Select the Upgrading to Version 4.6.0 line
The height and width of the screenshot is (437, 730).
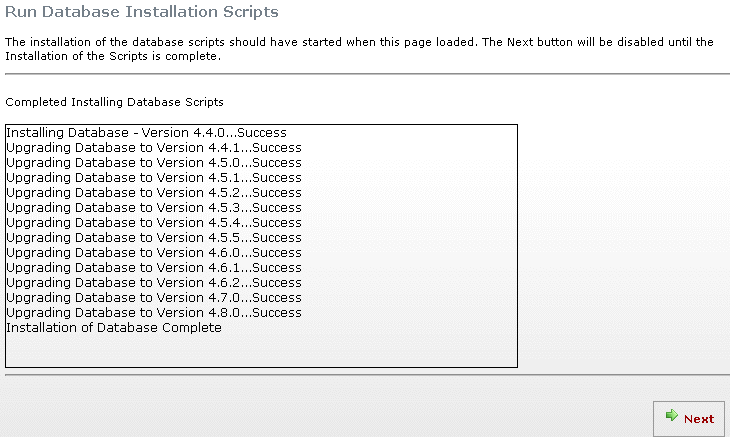pyautogui.click(x=154, y=252)
